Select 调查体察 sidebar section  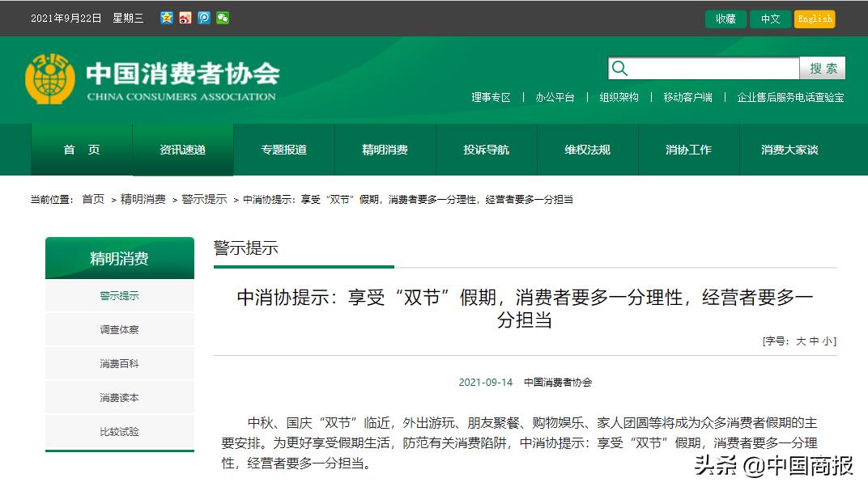pyautogui.click(x=119, y=328)
